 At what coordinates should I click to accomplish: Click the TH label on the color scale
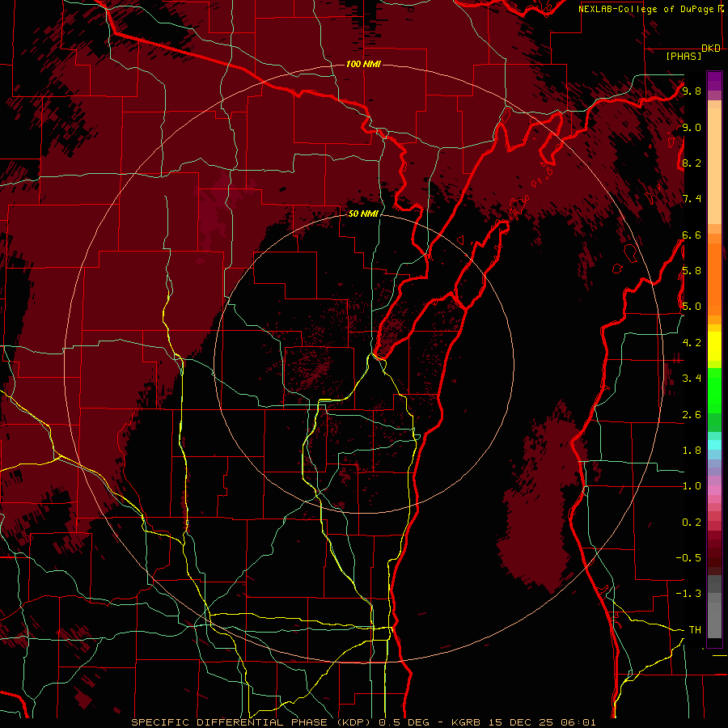click(x=695, y=630)
